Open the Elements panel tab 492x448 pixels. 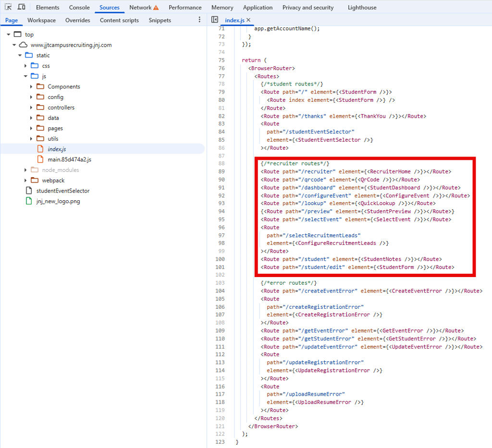[48, 8]
